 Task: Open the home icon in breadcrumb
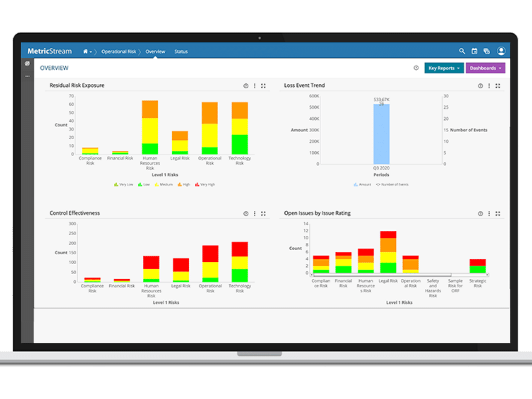[x=85, y=52]
